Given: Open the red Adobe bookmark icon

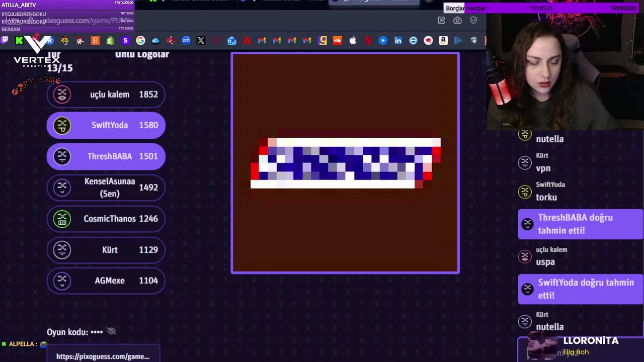Looking at the screenshot, I should 247,40.
